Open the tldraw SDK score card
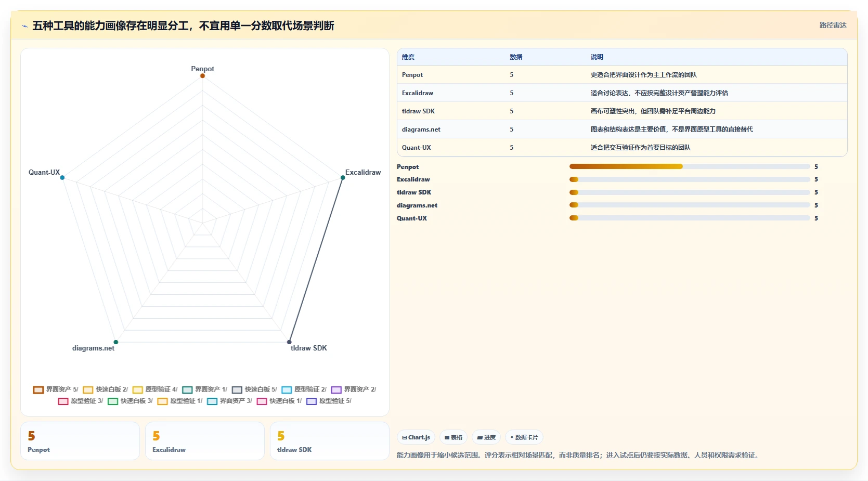Image resolution: width=868 pixels, height=481 pixels. (x=330, y=441)
